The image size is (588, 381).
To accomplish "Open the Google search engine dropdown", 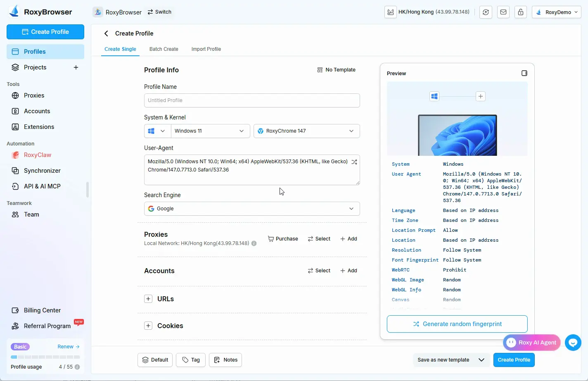I will pyautogui.click(x=252, y=209).
